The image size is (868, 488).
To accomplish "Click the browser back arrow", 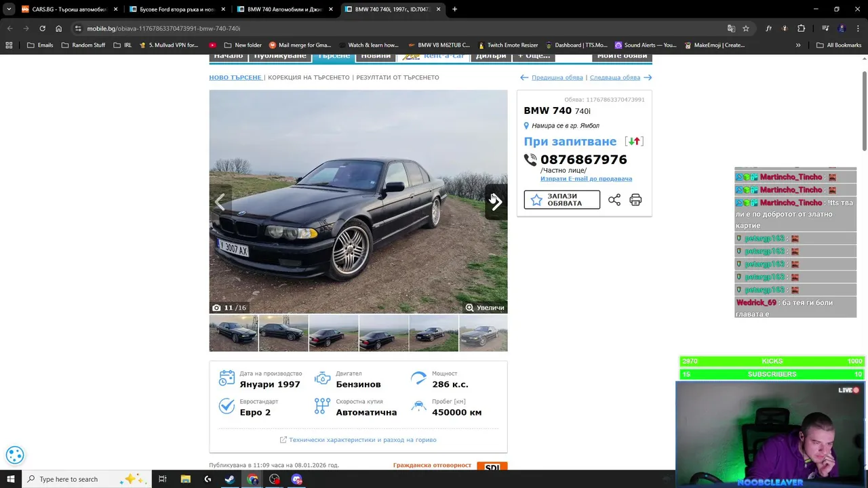I will pyautogui.click(x=9, y=28).
